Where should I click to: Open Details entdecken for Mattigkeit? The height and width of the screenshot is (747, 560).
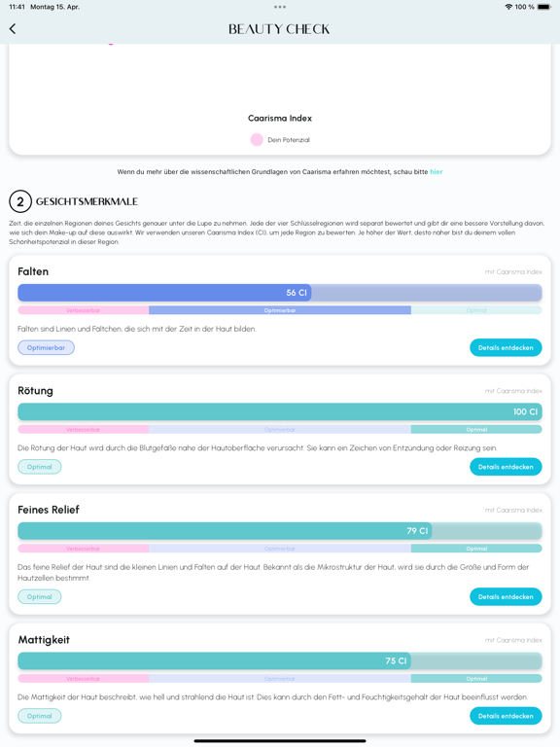pyautogui.click(x=506, y=716)
